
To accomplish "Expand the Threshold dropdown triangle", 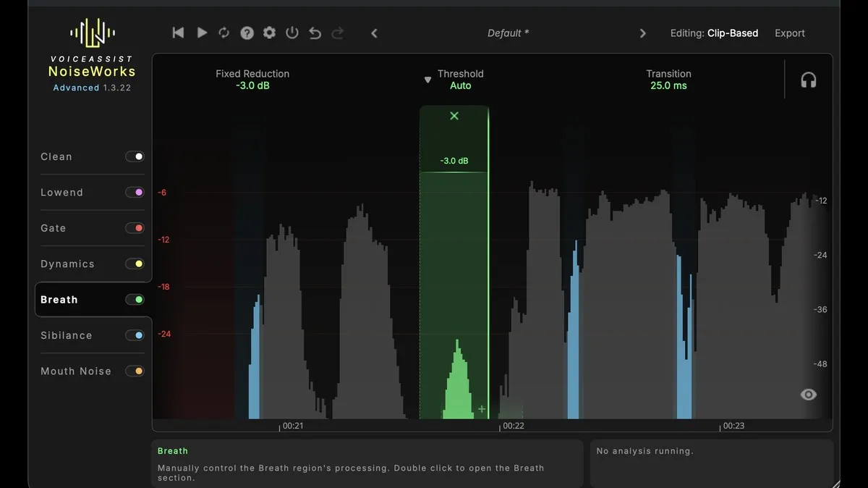I will tap(427, 80).
